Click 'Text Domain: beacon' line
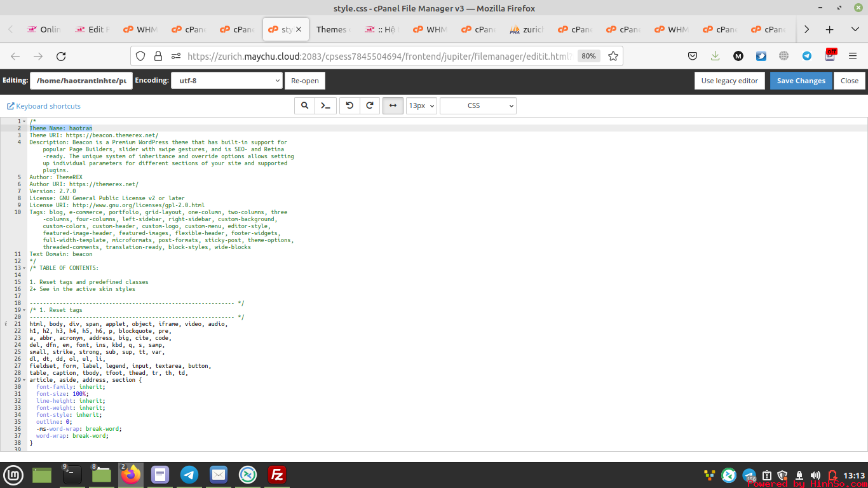Image resolution: width=868 pixels, height=488 pixels. pyautogui.click(x=61, y=254)
